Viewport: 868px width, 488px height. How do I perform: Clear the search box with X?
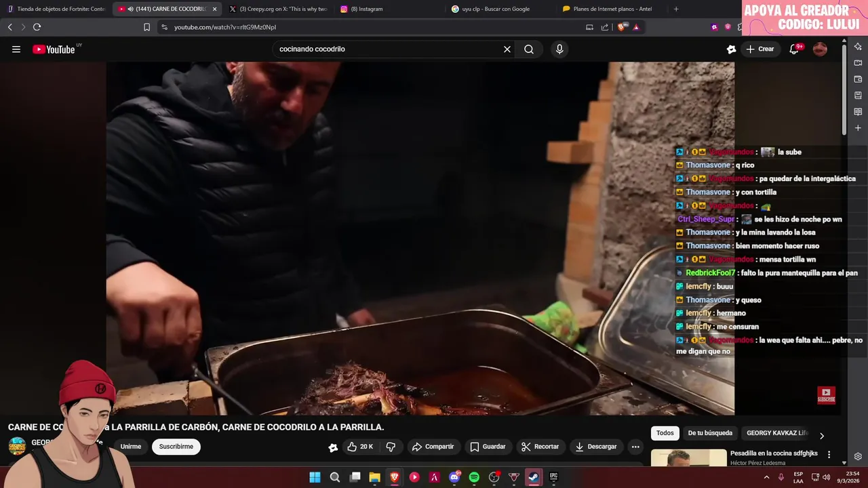click(507, 49)
